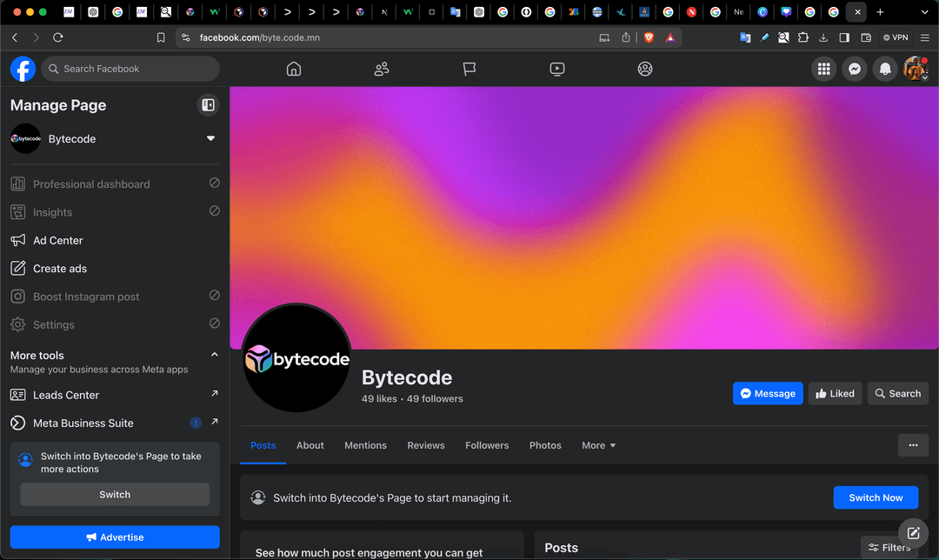Collapse the More tools section
This screenshot has width=939, height=560.
[x=215, y=355]
